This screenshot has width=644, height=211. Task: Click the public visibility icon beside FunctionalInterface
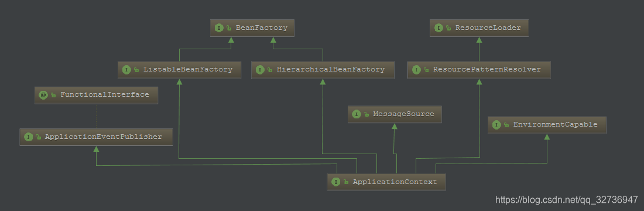[x=53, y=96]
